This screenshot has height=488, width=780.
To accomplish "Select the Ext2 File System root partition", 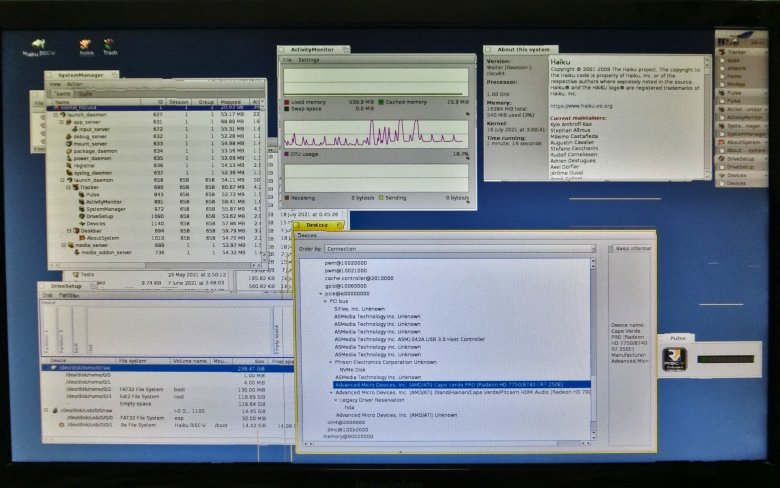I will pos(168,397).
